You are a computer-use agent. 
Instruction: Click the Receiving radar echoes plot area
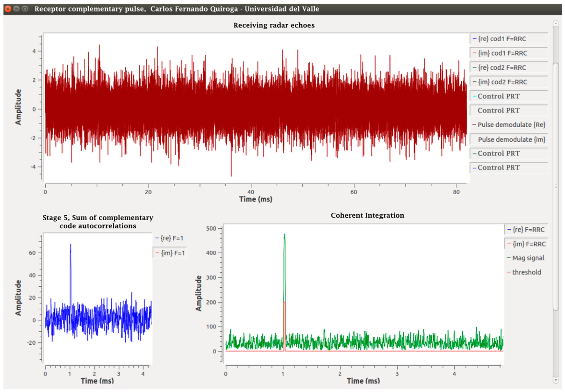point(256,108)
